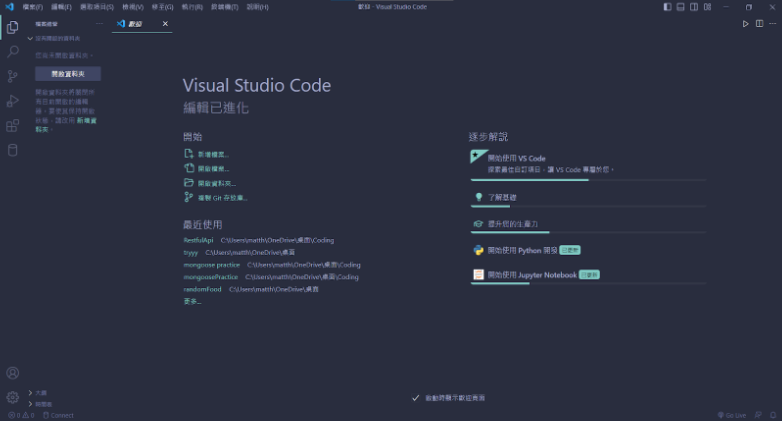
Task: Open the Boost your Productivity walkthrough
Action: [588, 224]
